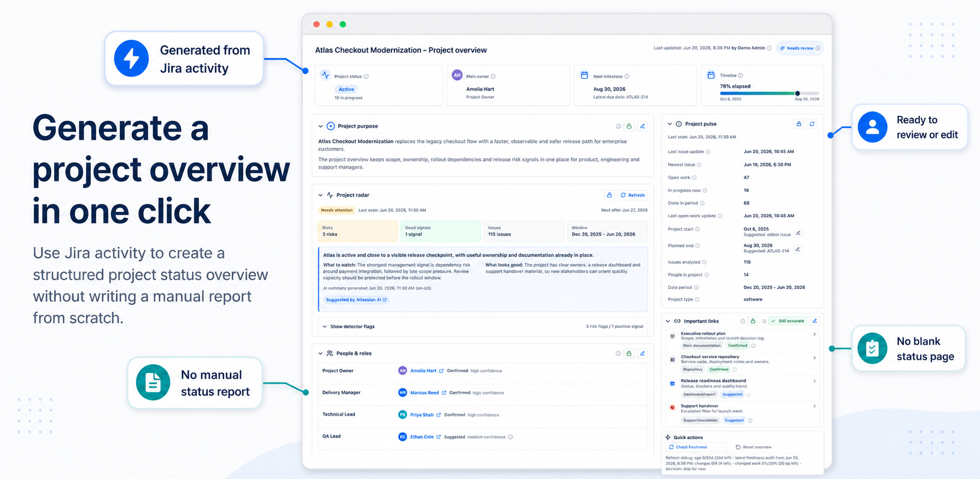Viewport: 980px width, 479px height.
Task: Open Amelia Hart's external profile link icon
Action: point(442,371)
